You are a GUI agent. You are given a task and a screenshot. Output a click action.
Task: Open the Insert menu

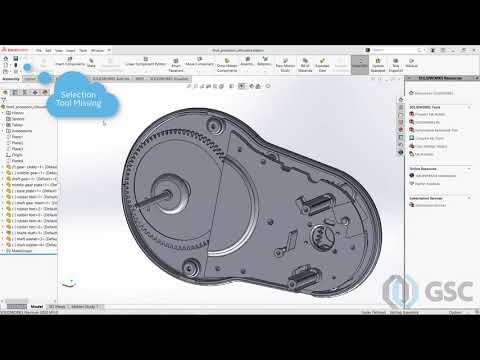click(x=70, y=50)
